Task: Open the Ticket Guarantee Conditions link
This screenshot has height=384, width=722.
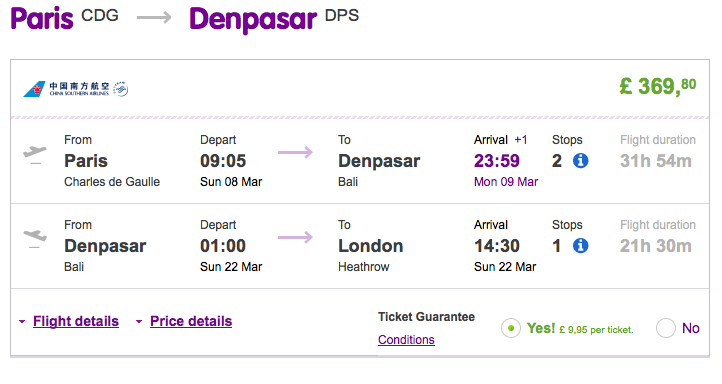Action: [406, 340]
